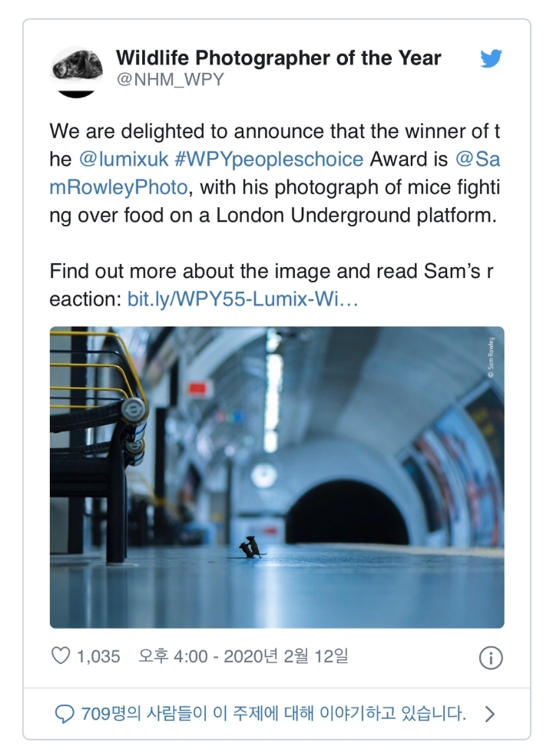553x756 pixels.
Task: View the 1,035 likes count
Action: tap(98, 657)
